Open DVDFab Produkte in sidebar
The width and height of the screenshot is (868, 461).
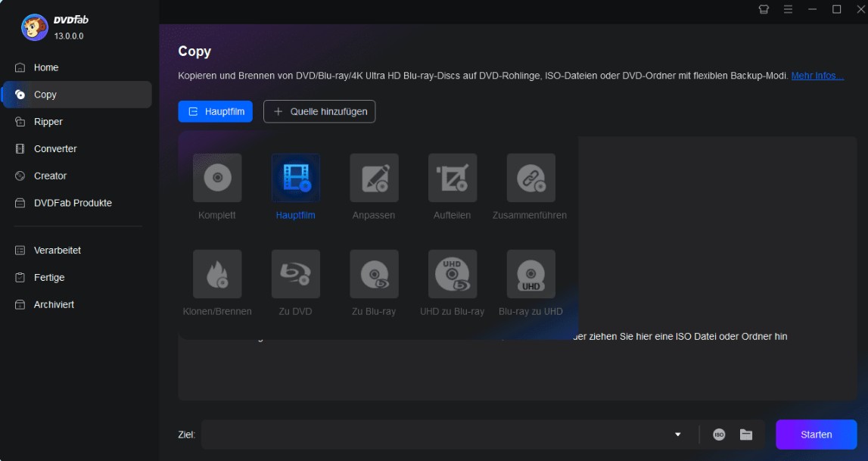tap(77, 203)
